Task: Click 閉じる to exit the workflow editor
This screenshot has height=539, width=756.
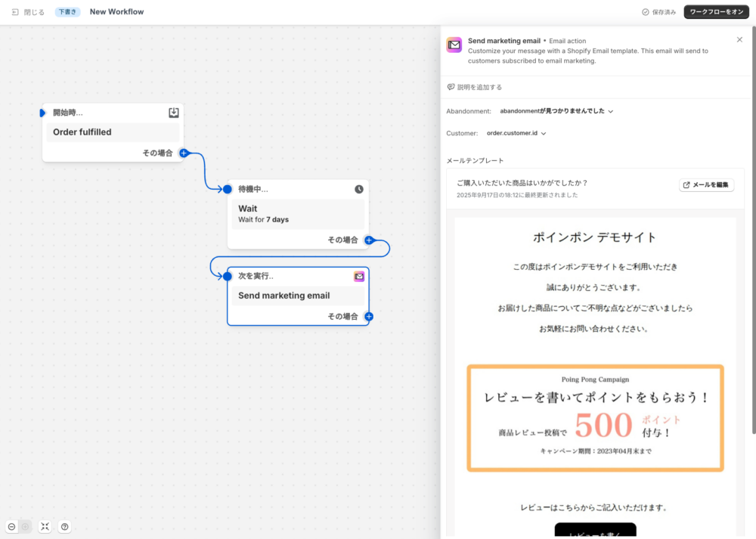Action: 28,12
